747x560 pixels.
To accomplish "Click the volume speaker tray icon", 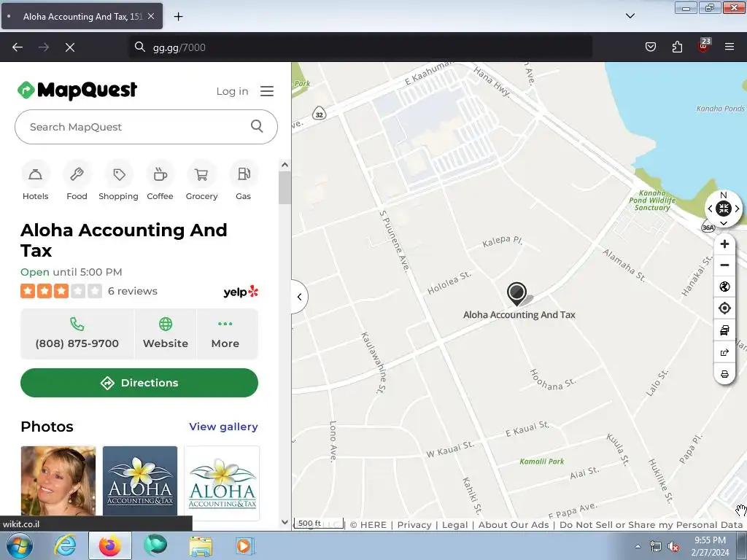I will (x=673, y=547).
